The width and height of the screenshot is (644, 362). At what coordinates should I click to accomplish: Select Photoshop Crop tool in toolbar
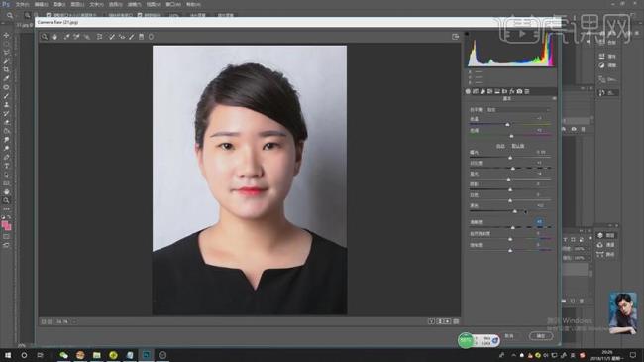pos(6,69)
